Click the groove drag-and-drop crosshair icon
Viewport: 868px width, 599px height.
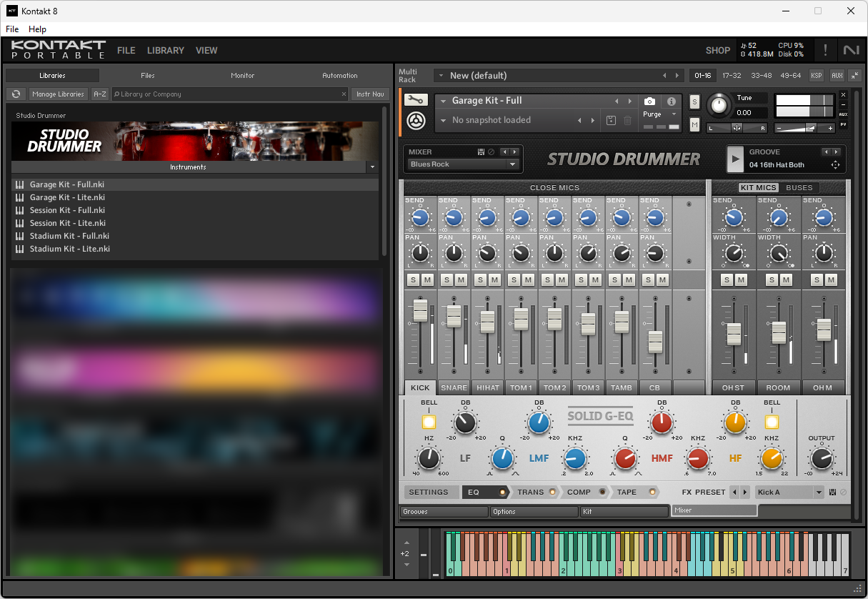point(835,165)
